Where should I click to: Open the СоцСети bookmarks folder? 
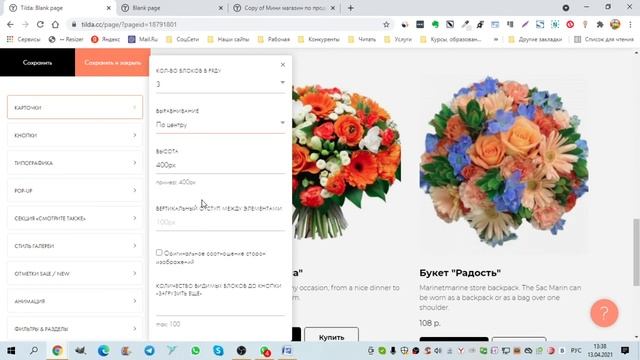[x=182, y=39]
